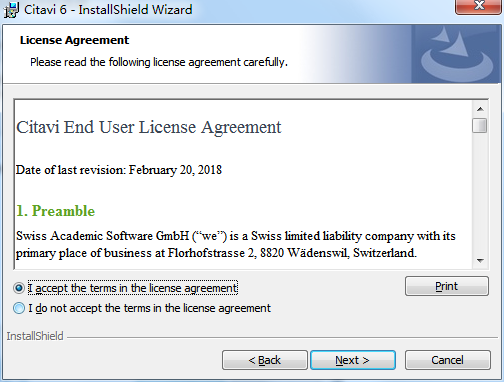Select the scrollbar thumb of the license box
This screenshot has height=382, width=504.
(480, 126)
